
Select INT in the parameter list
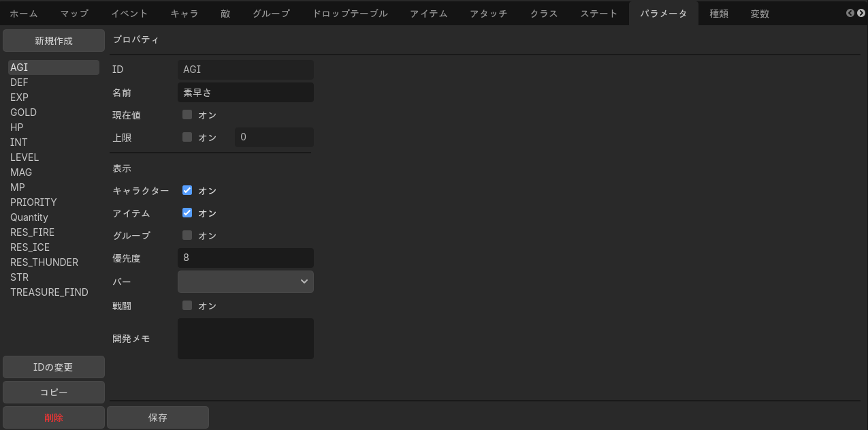pyautogui.click(x=54, y=142)
